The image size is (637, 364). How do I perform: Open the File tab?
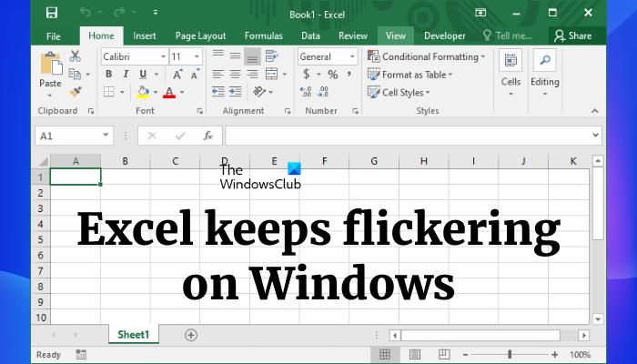click(x=53, y=36)
